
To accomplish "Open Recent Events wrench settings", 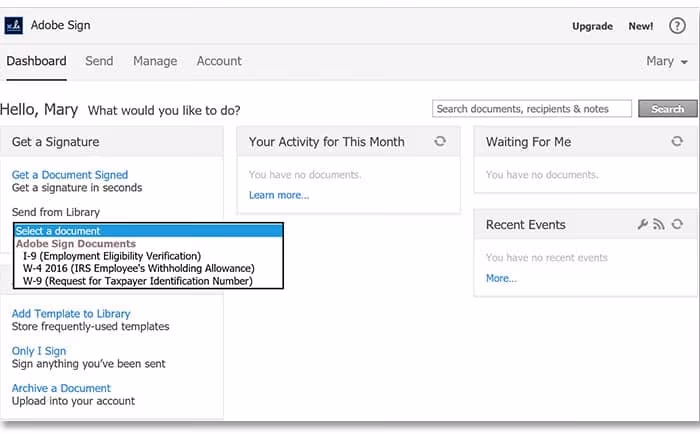I will [643, 225].
